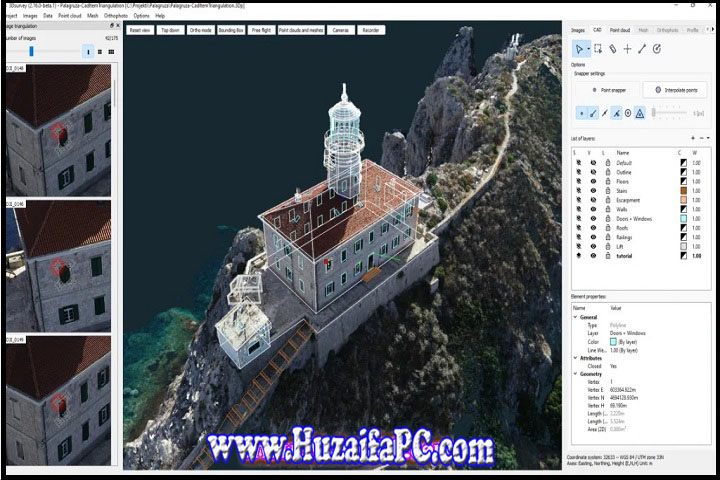Viewport: 720px width, 480px height.
Task: Open the Stairs layer brown color swatch
Action: pyautogui.click(x=683, y=190)
